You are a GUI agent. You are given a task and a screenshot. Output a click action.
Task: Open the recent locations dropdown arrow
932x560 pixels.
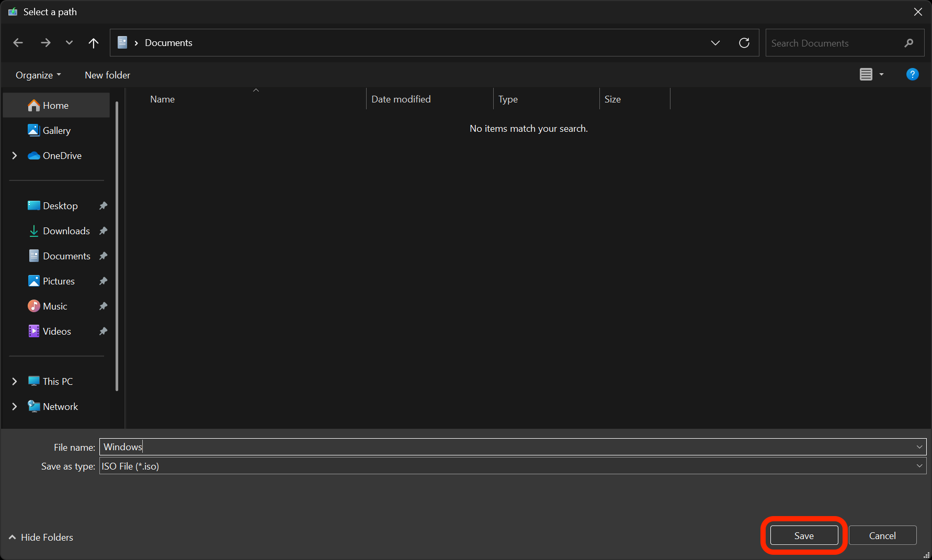pyautogui.click(x=69, y=43)
